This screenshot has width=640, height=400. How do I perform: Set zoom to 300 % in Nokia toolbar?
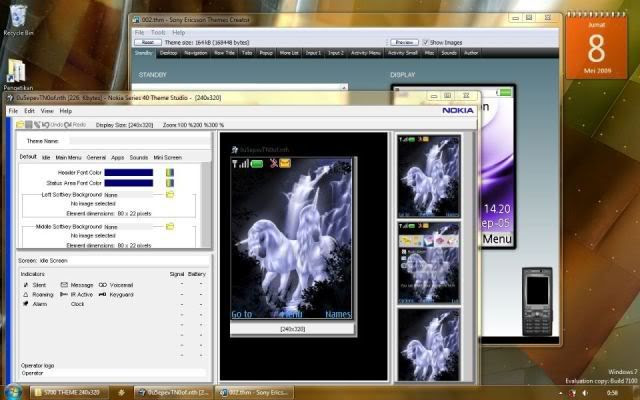tap(214, 125)
